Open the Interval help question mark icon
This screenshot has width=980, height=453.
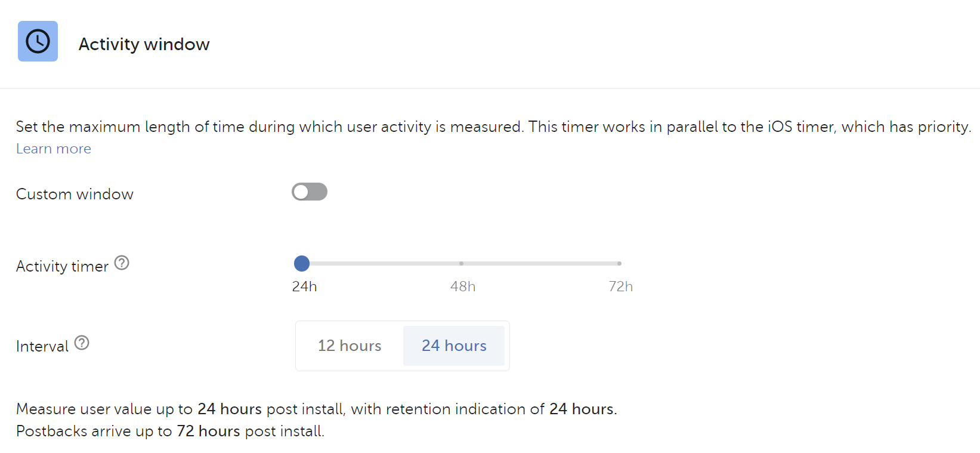[x=82, y=343]
